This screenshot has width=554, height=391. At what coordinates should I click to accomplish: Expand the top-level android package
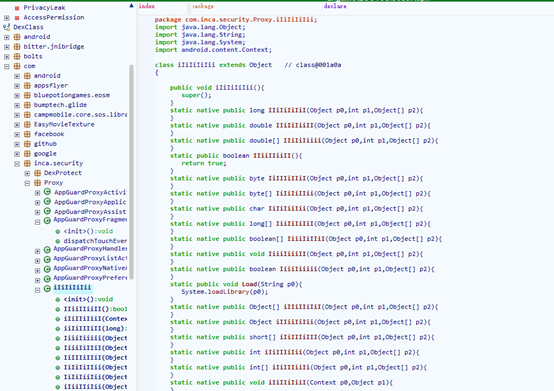[x=7, y=37]
